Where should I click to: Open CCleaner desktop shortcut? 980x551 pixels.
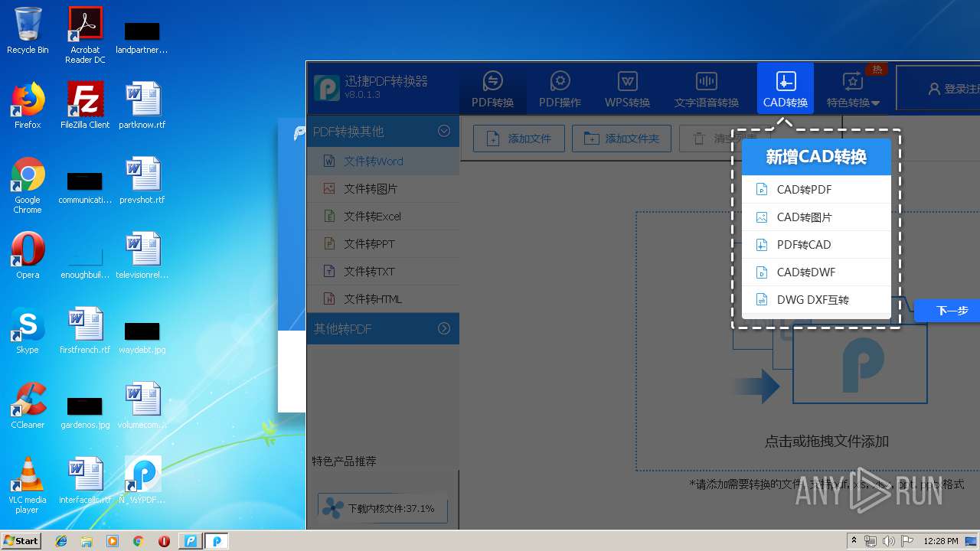(x=28, y=406)
